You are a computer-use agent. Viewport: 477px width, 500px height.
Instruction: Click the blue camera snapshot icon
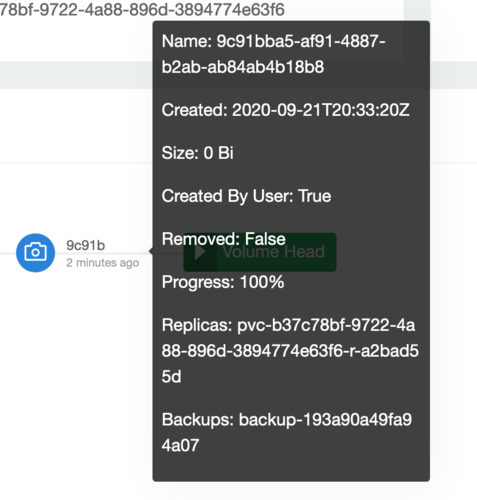[35, 253]
